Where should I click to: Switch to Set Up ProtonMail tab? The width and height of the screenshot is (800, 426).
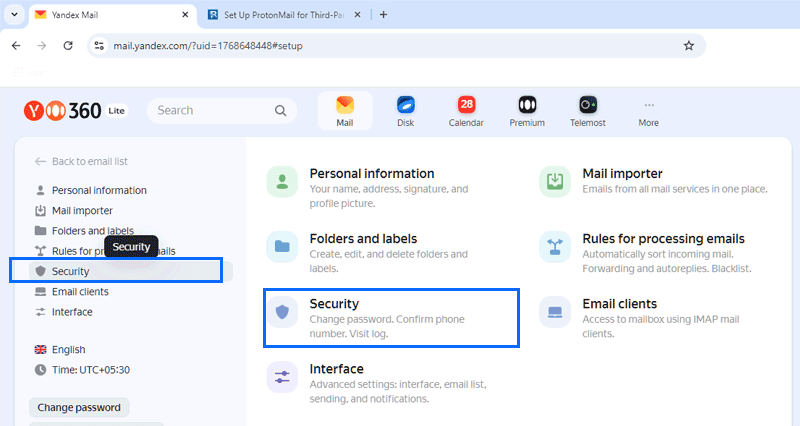click(x=285, y=15)
